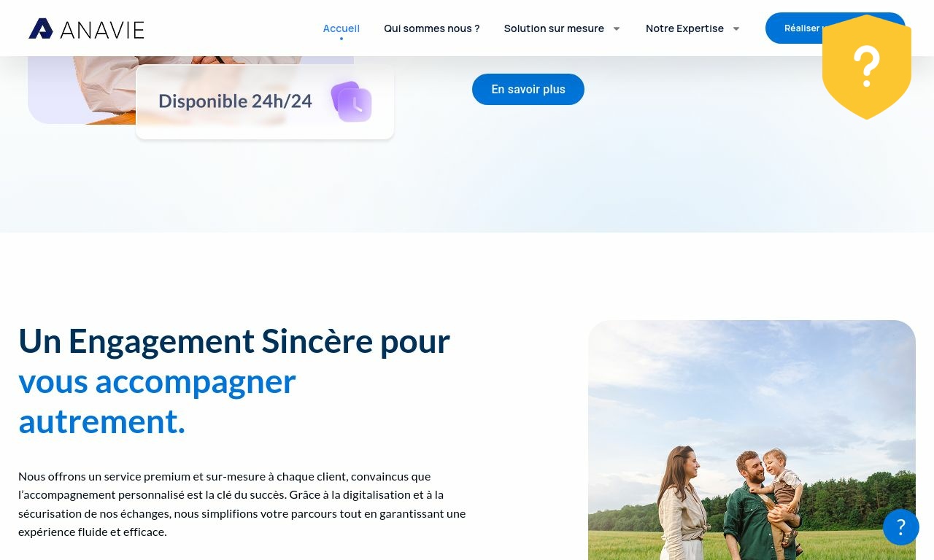Click the ANAVIE wordmark text
Image resolution: width=934 pixels, height=560 pixels.
click(x=102, y=30)
